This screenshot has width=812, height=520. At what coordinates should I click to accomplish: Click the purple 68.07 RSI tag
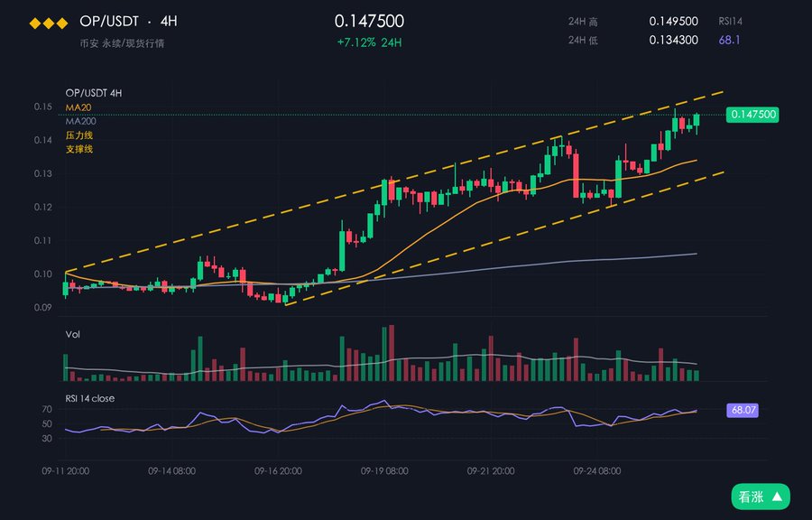[743, 410]
